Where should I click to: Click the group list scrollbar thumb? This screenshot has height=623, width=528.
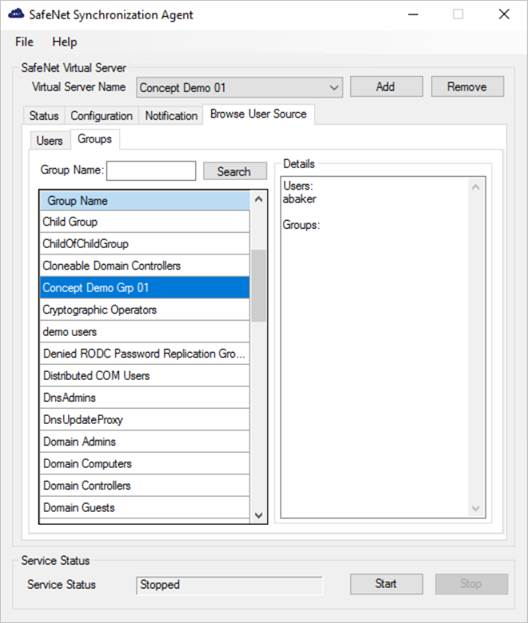tap(259, 285)
